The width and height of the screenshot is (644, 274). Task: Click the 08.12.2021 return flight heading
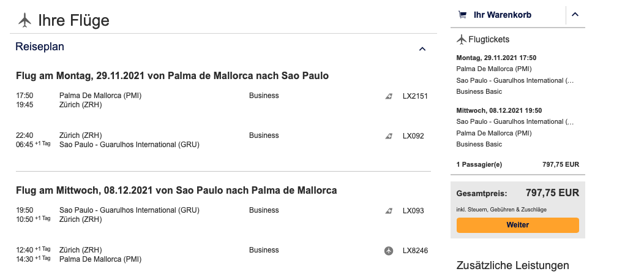click(176, 190)
